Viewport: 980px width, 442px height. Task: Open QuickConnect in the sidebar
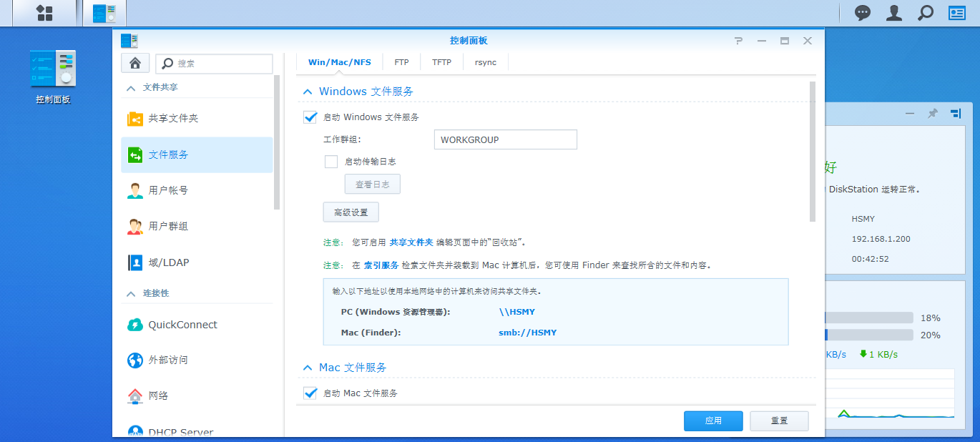coord(182,325)
